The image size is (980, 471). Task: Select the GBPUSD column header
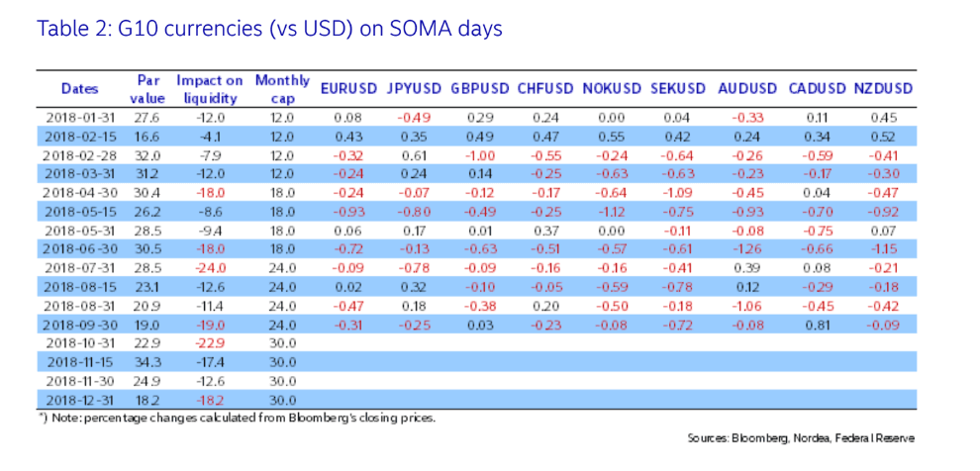coord(481,89)
